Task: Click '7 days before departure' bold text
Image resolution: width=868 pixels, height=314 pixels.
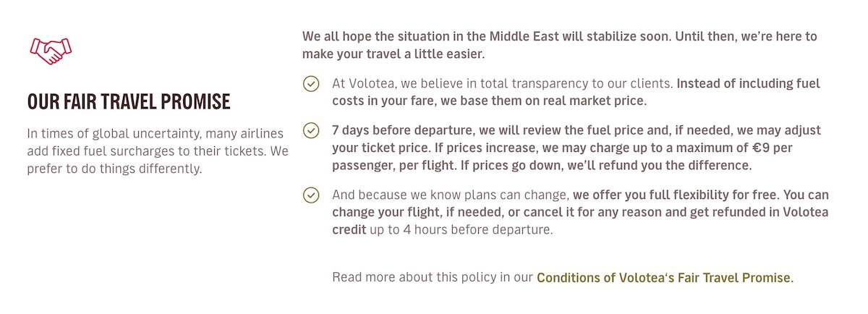Action: [x=394, y=130]
